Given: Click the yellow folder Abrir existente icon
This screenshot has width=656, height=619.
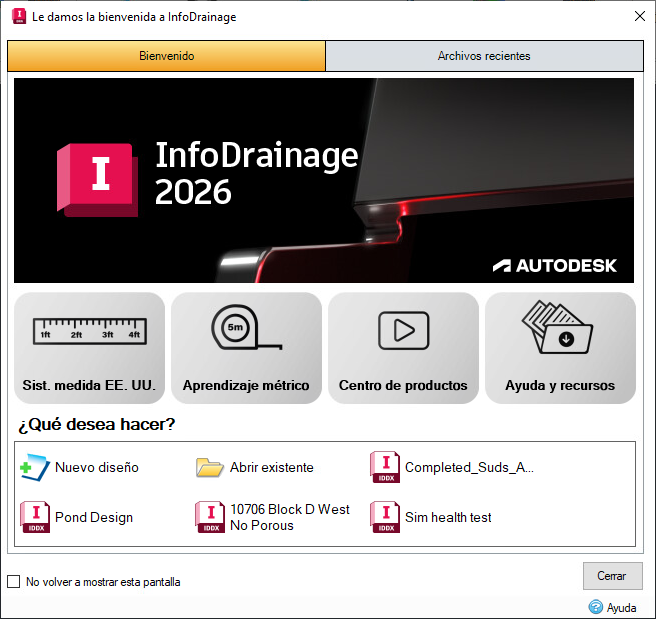Looking at the screenshot, I should tap(210, 467).
